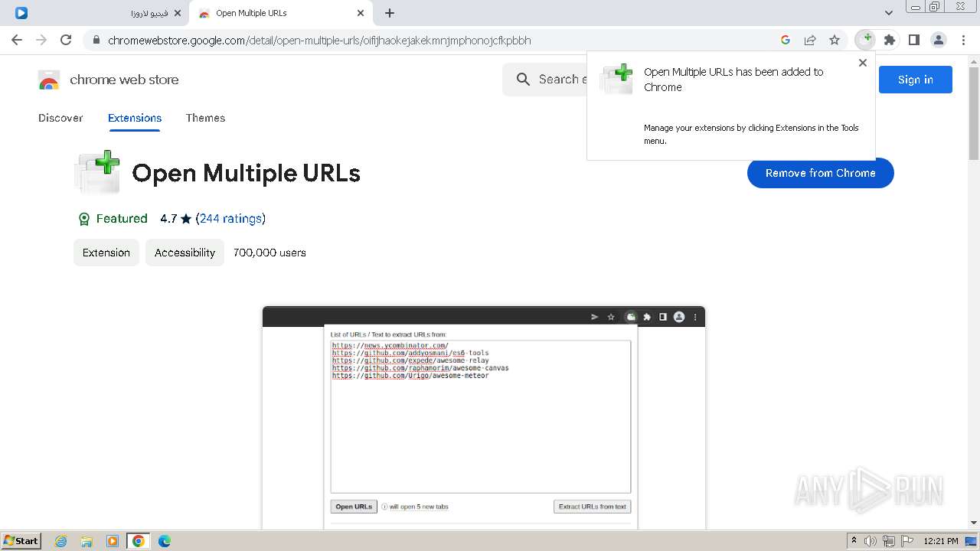Bookmark this tab with the star icon
The image size is (980, 551).
tap(835, 40)
